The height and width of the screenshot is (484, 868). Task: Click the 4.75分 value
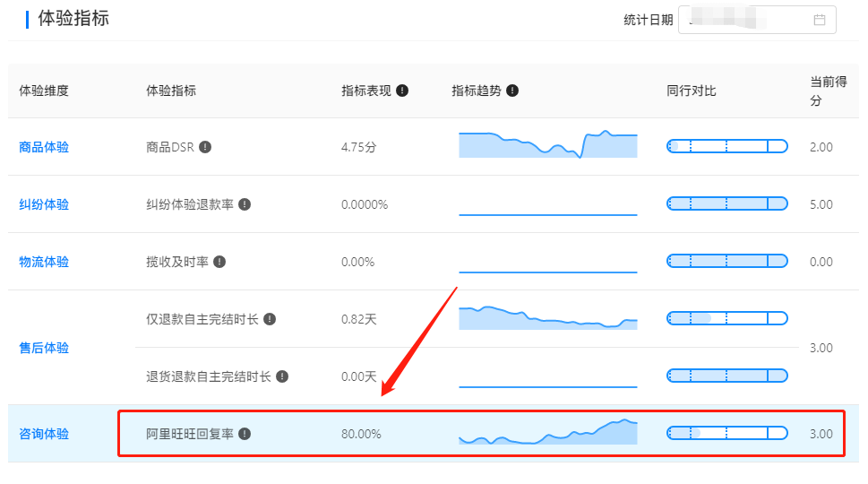pyautogui.click(x=358, y=147)
